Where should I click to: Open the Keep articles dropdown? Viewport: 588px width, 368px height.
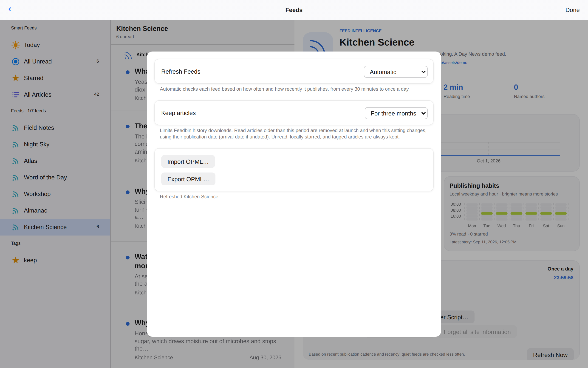point(396,113)
